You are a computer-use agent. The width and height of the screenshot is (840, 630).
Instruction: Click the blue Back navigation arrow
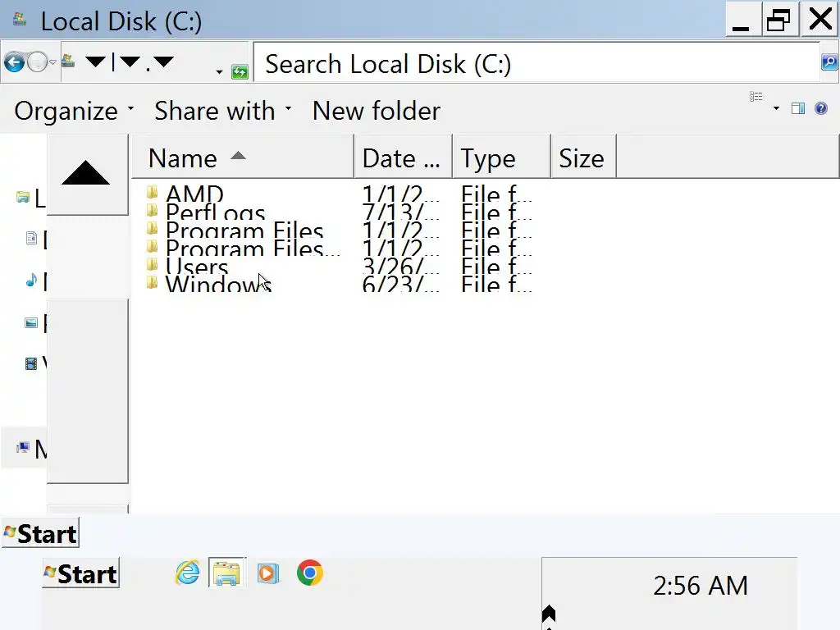pyautogui.click(x=14, y=62)
